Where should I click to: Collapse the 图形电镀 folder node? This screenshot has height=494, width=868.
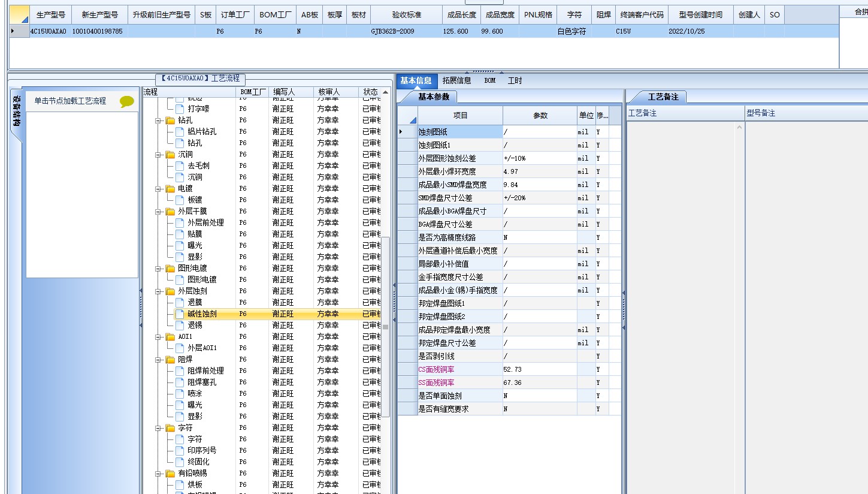point(159,268)
